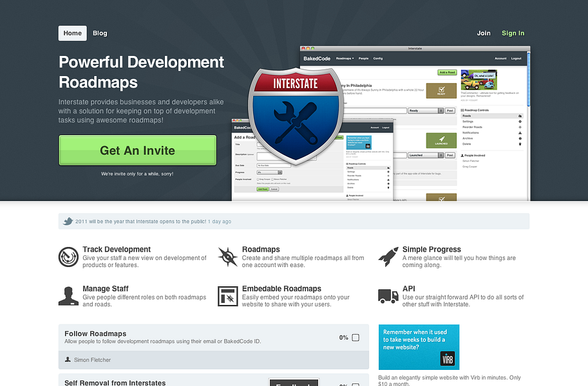Open the Launched status dropdown in screenshot
588x386 pixels.
(x=426, y=155)
